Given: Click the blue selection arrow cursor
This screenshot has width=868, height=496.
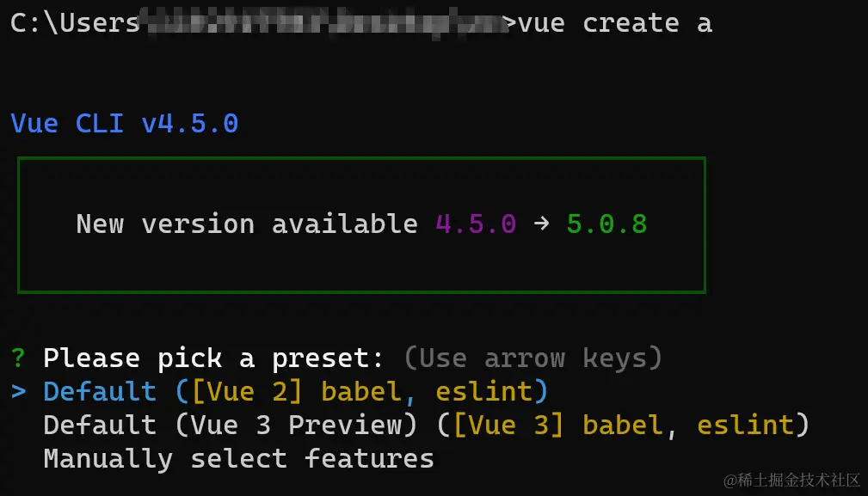Looking at the screenshot, I should point(19,392).
